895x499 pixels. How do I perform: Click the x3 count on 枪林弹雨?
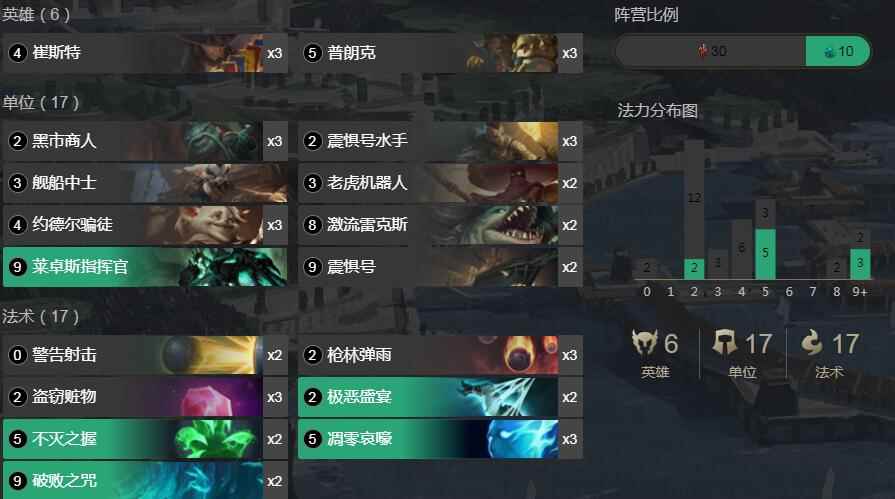point(570,355)
